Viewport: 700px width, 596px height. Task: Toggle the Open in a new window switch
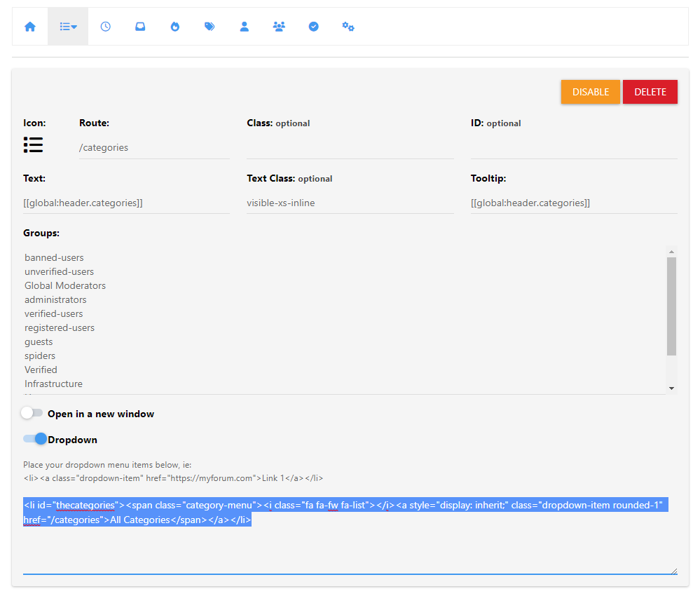tap(32, 414)
